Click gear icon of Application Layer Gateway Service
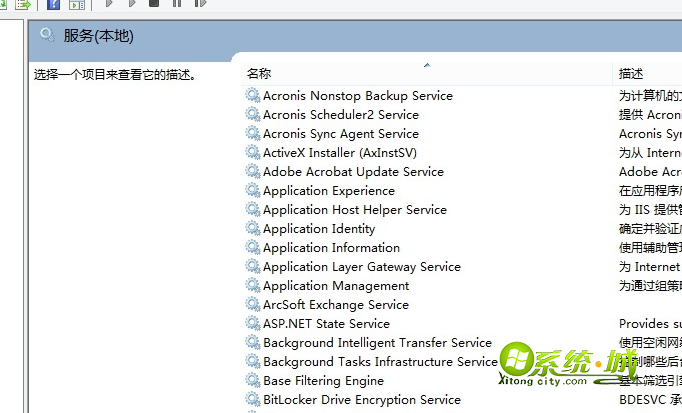This screenshot has width=682, height=413. (x=253, y=266)
